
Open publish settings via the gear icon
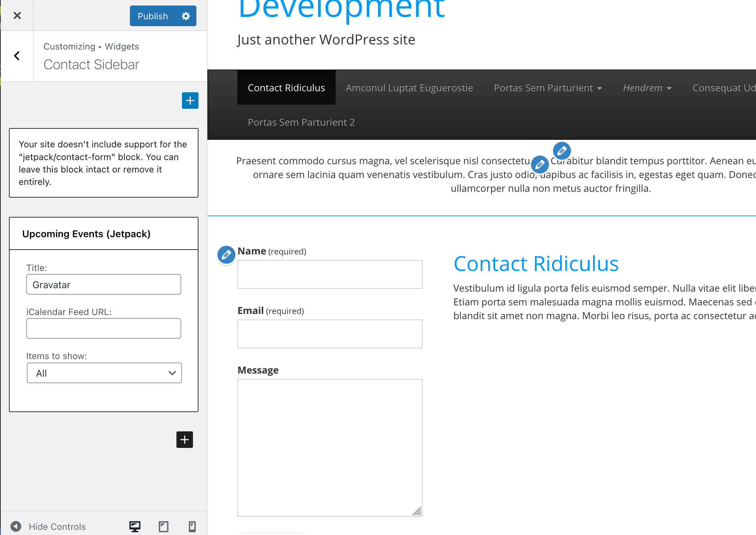(185, 16)
